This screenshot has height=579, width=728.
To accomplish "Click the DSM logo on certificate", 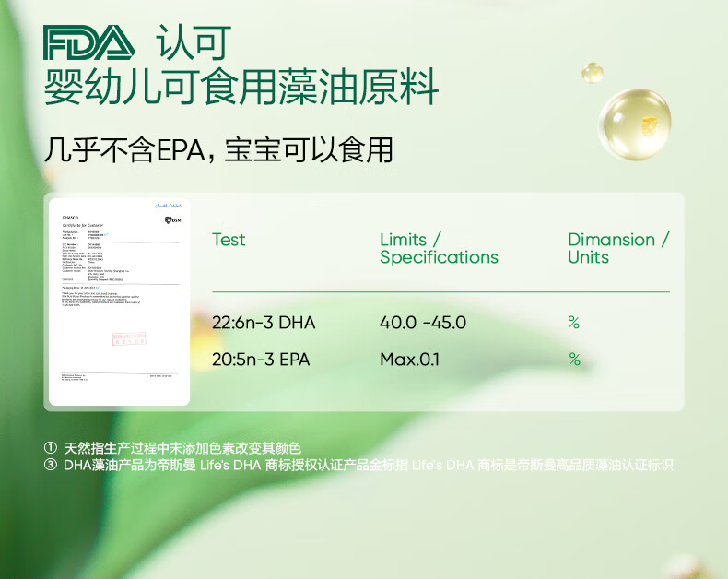I will point(172,219).
